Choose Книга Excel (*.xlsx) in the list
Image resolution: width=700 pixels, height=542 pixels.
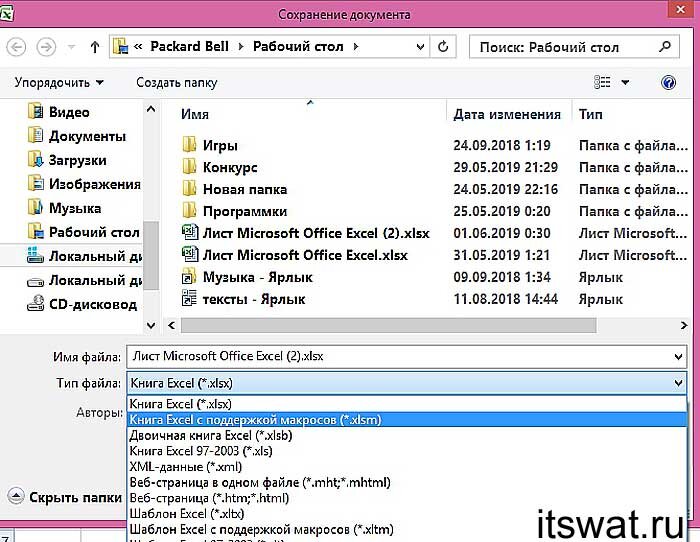click(407, 404)
